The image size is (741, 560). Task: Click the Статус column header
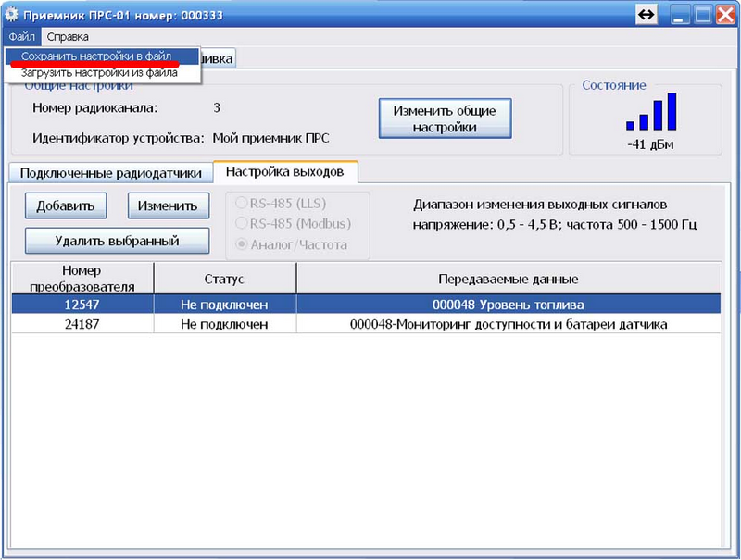224,278
